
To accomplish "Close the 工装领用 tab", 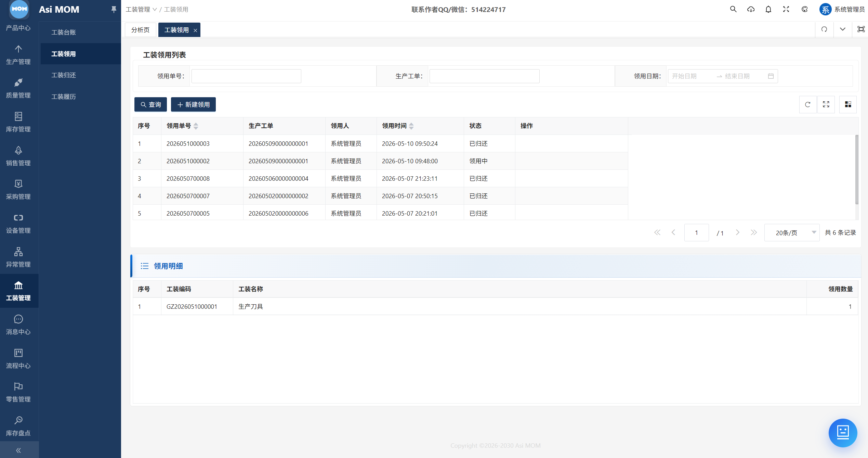I will coord(195,30).
